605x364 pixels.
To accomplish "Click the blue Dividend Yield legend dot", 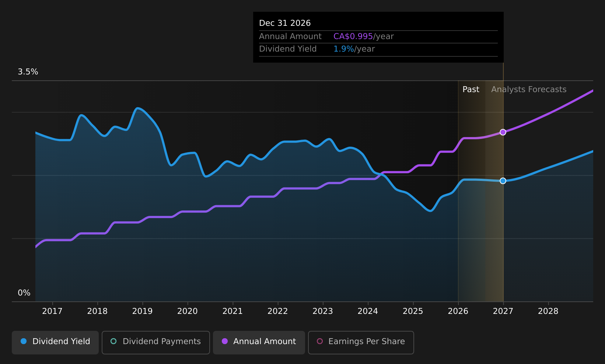I will coord(24,341).
